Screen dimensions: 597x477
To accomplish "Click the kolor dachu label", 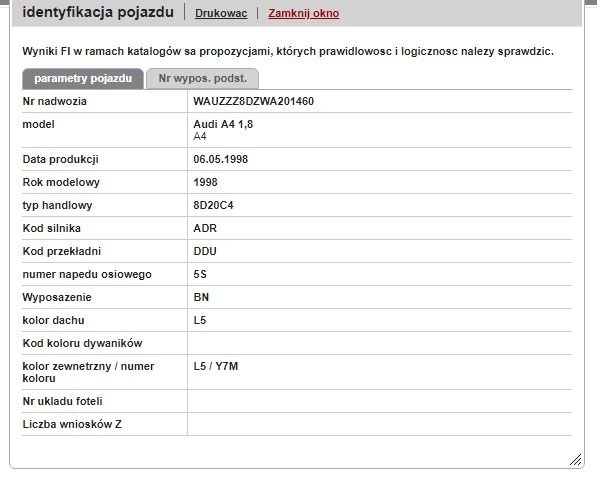I will [x=53, y=320].
